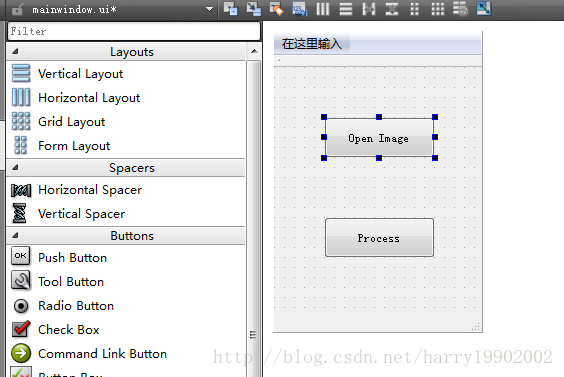Click the 'Radio Button' label
Viewport: 564px width, 377px height.
76,306
